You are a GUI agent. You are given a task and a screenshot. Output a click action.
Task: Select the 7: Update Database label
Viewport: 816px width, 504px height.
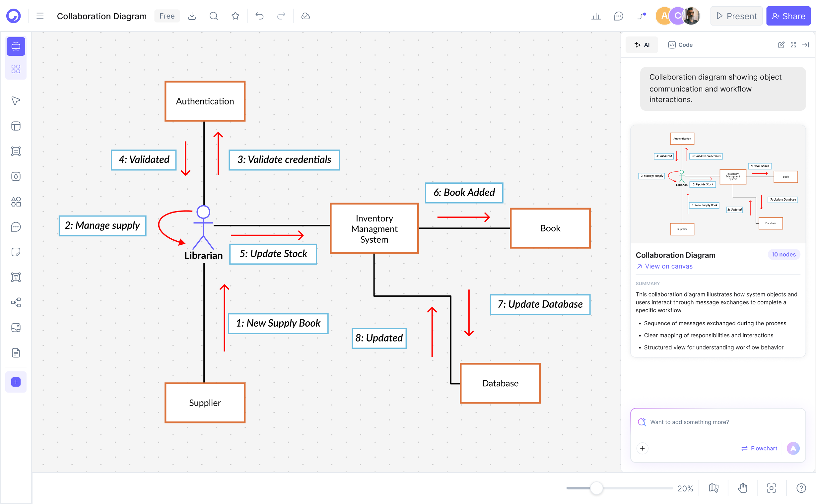pyautogui.click(x=540, y=305)
